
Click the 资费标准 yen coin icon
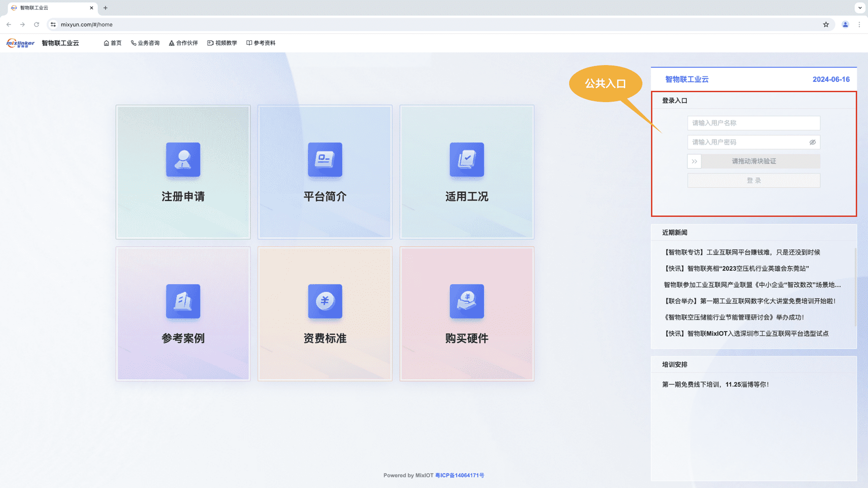coord(325,301)
